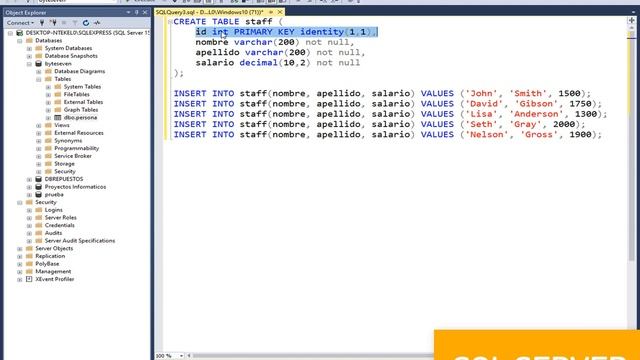Open Object Explorer window position menu arrow

coord(129,13)
